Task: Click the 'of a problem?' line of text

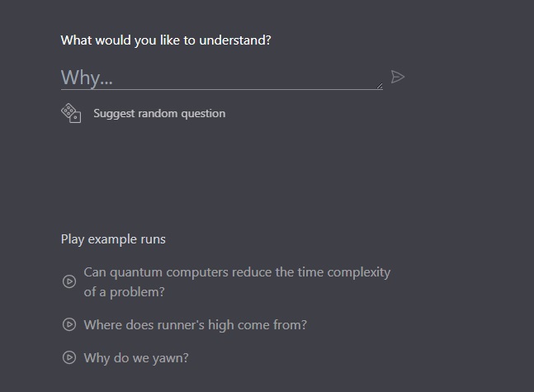Action: point(125,292)
